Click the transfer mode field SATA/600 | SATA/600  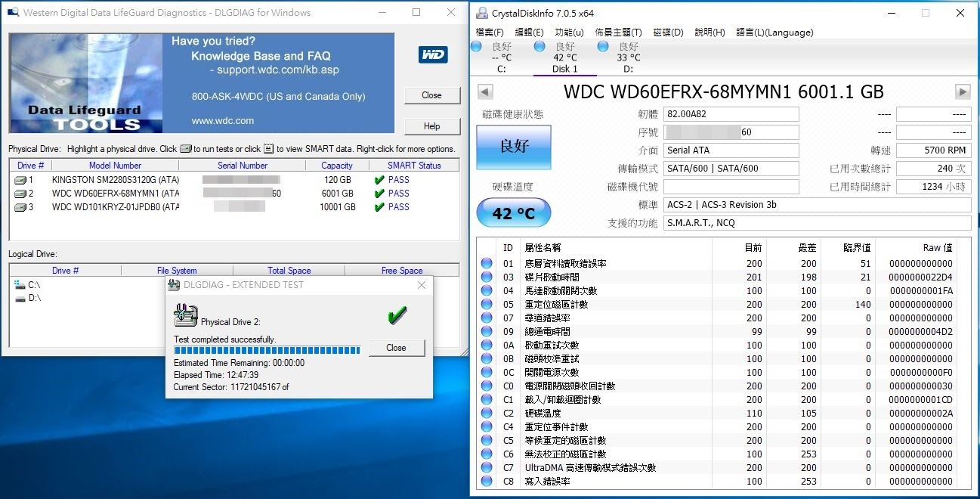click(x=731, y=169)
